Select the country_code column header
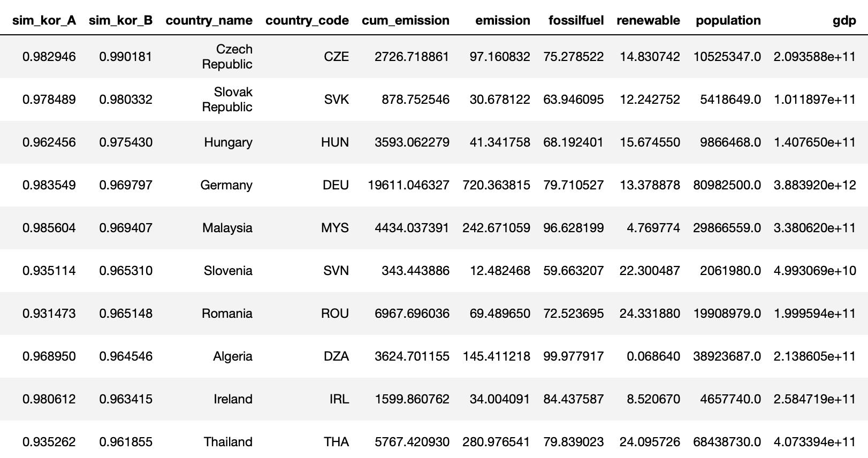Screen dimensions: 868x458 pyautogui.click(x=307, y=20)
